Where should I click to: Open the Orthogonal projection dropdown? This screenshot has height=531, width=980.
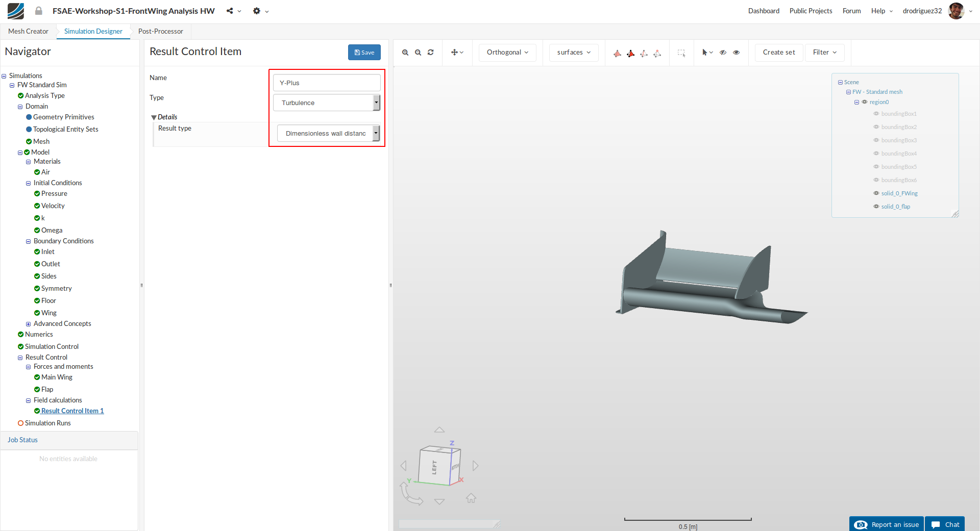507,53
